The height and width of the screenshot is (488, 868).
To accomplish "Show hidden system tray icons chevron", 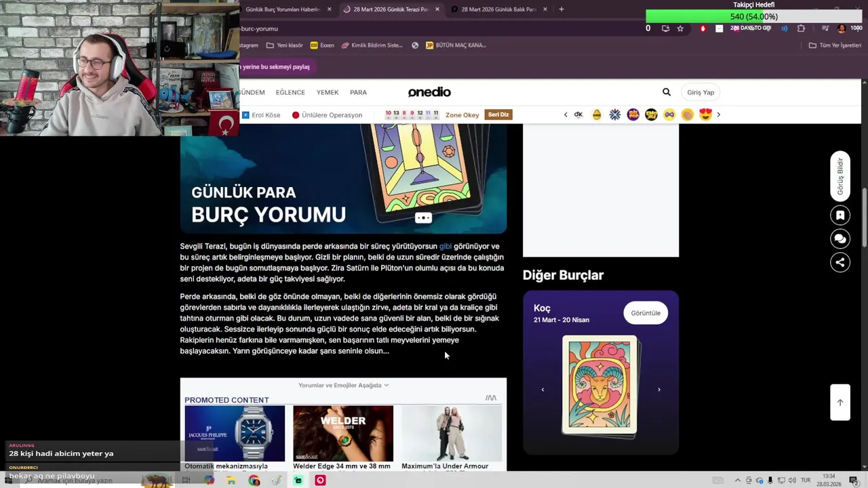I will [738, 481].
